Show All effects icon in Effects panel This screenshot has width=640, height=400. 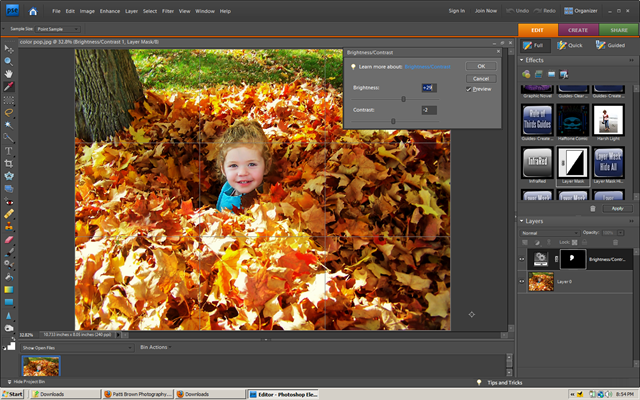[x=564, y=74]
